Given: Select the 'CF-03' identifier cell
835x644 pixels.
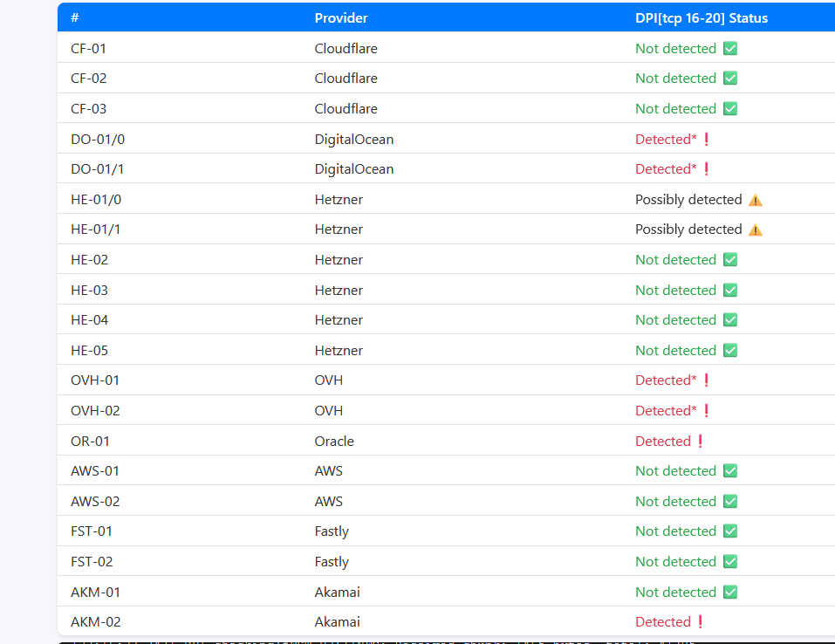Looking at the screenshot, I should (88, 109).
